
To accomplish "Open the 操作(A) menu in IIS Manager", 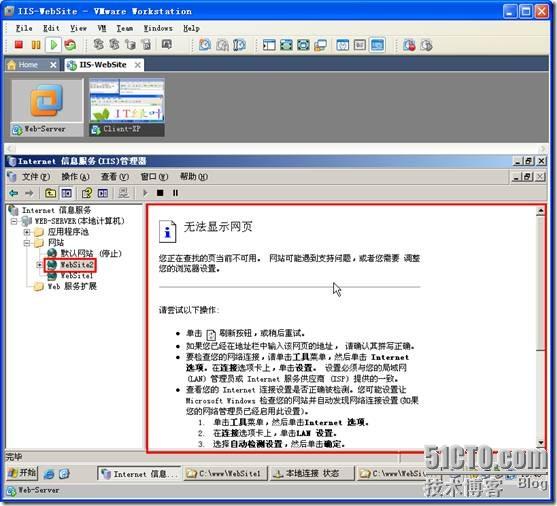I will click(75, 177).
